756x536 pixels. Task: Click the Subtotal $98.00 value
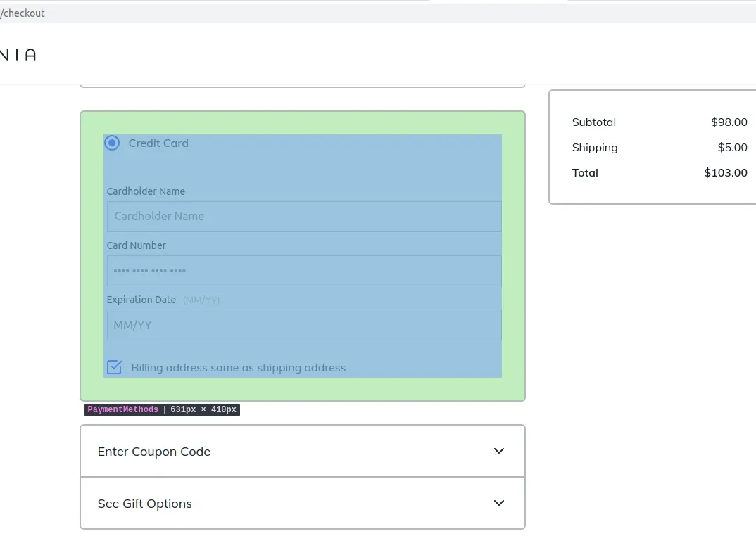[x=729, y=122]
